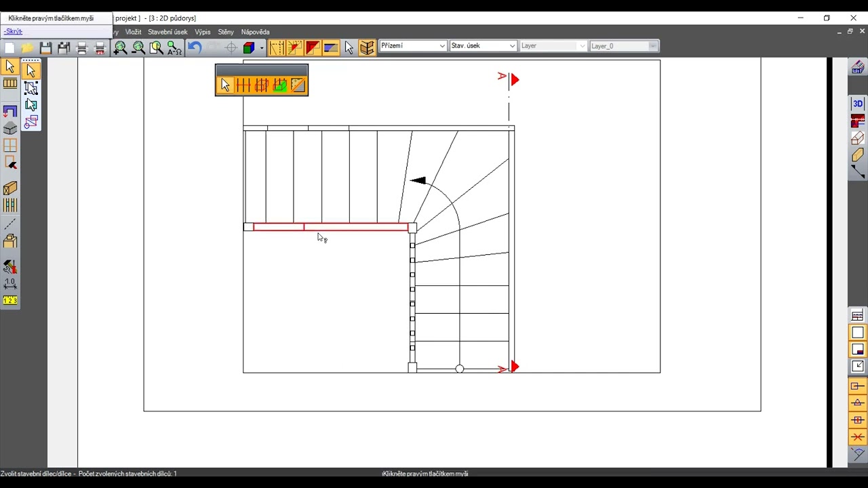The image size is (868, 488).
Task: Select the yellow 123 numbering tool
Action: [x=10, y=300]
